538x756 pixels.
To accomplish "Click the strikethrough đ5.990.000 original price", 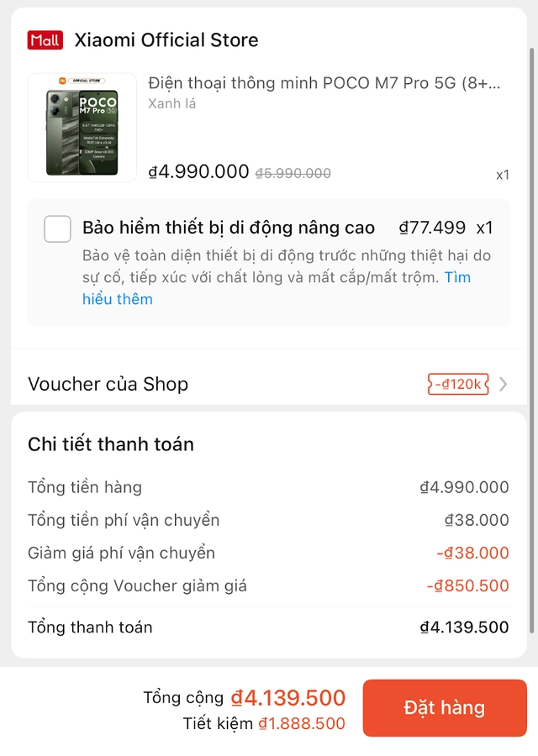I will 293,171.
